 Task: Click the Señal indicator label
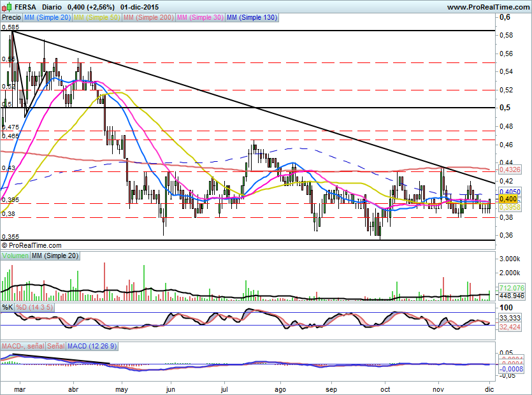(x=55, y=346)
